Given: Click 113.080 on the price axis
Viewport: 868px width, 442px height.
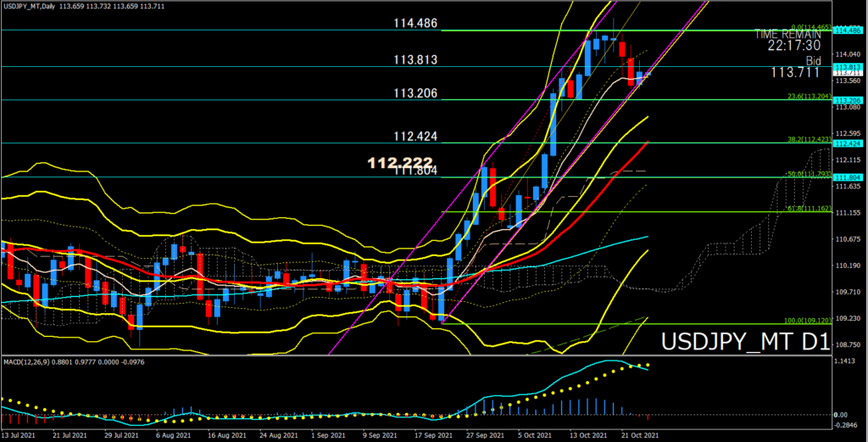Looking at the screenshot, I should coord(847,108).
